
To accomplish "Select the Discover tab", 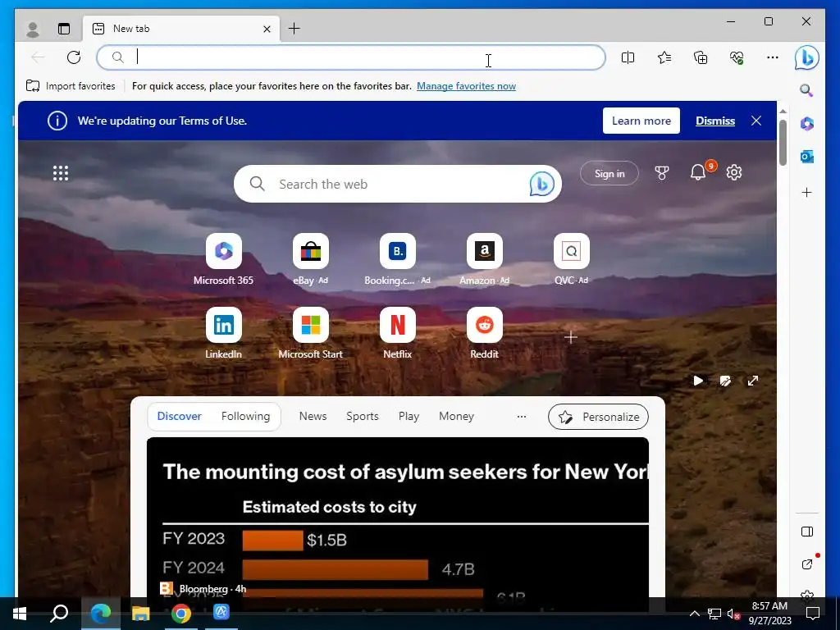I will coord(179,416).
